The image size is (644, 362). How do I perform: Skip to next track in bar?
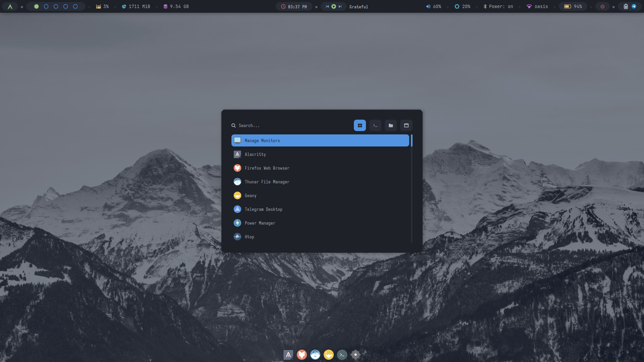click(x=340, y=6)
